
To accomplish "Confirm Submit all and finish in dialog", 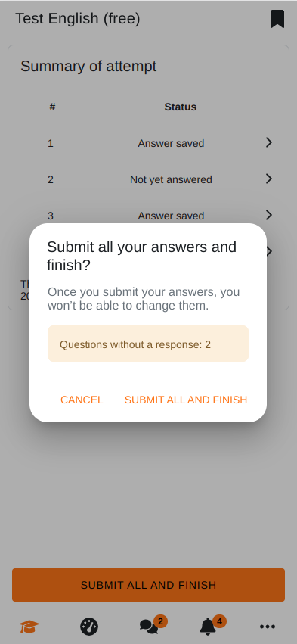I will coord(186,400).
